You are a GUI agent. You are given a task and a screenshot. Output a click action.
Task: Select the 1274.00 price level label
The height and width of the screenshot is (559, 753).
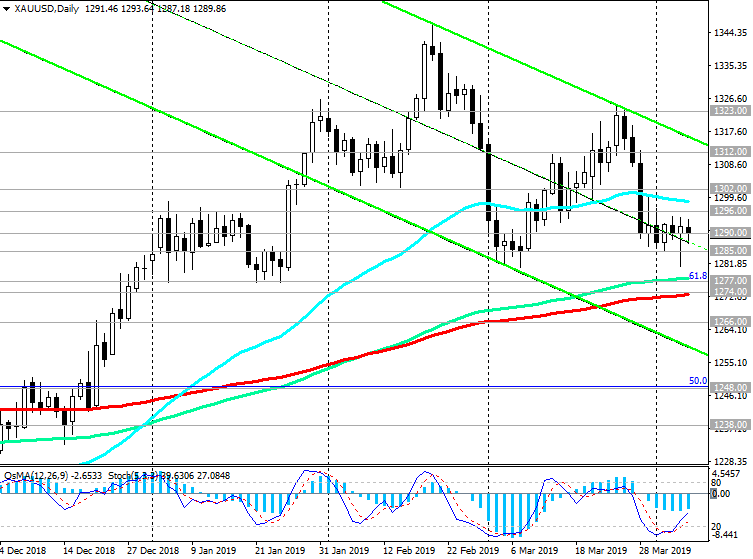(x=730, y=292)
